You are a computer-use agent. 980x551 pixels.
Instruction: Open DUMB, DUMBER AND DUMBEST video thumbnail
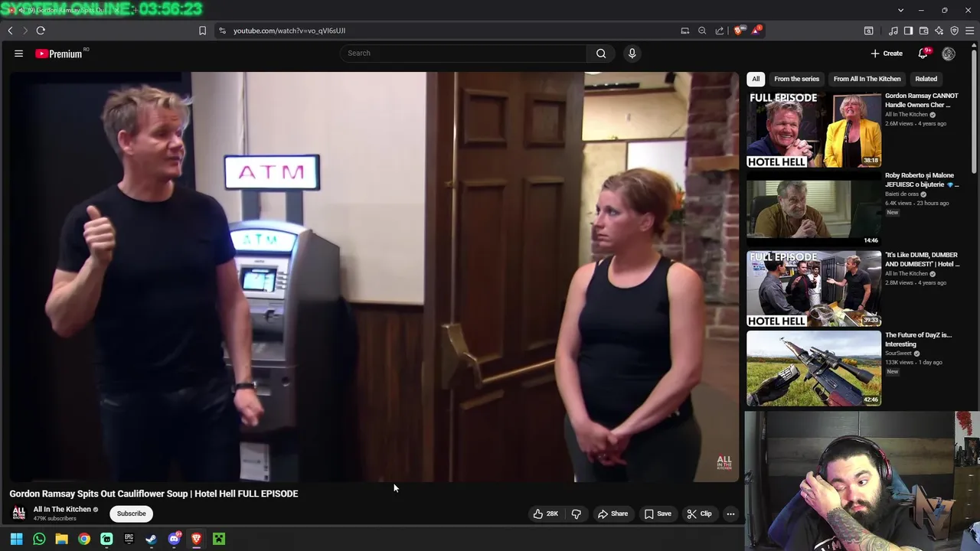click(x=814, y=289)
